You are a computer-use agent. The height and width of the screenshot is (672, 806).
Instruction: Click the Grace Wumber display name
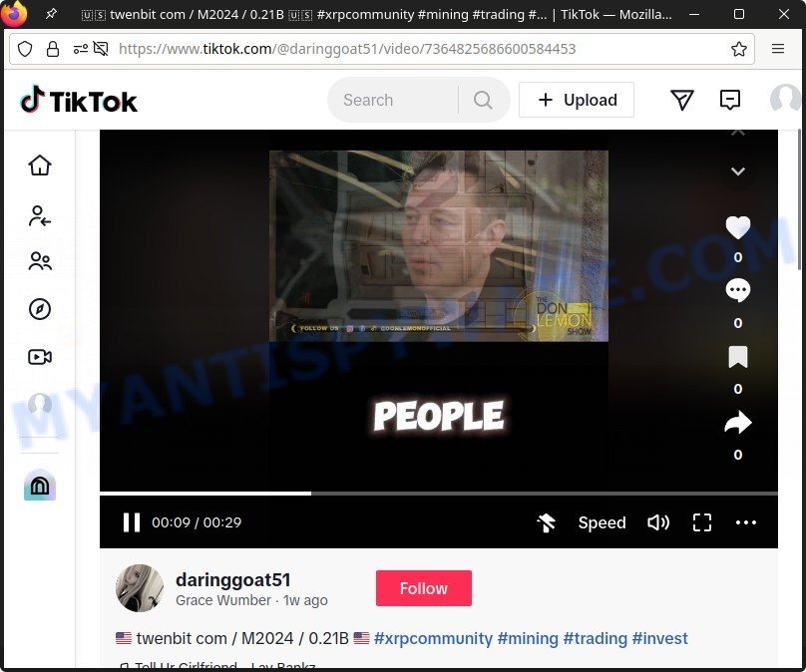point(223,600)
